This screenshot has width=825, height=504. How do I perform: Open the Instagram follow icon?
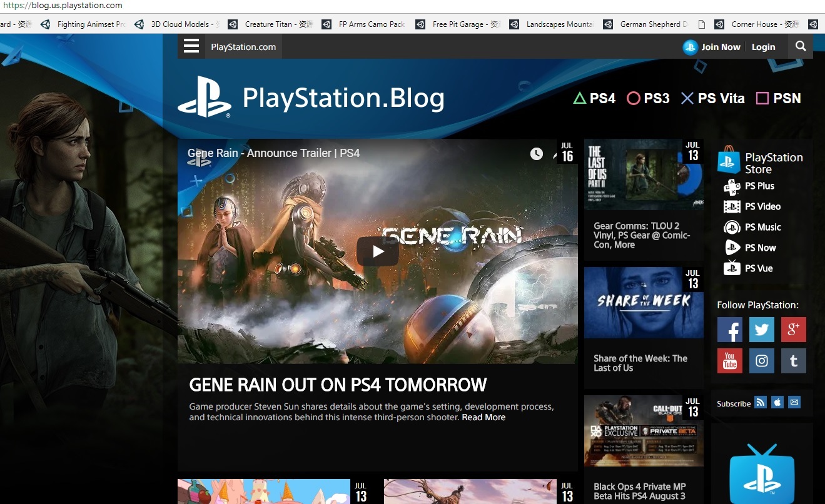coord(761,361)
